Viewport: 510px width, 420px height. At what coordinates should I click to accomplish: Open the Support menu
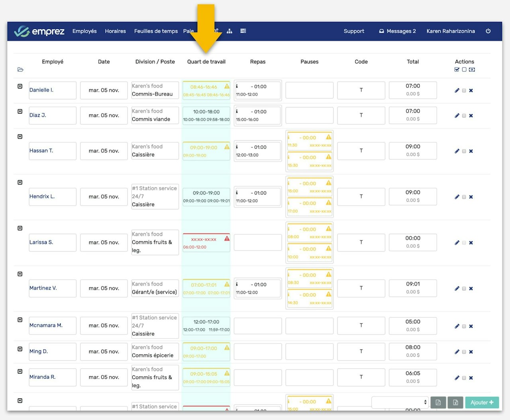pos(354,31)
